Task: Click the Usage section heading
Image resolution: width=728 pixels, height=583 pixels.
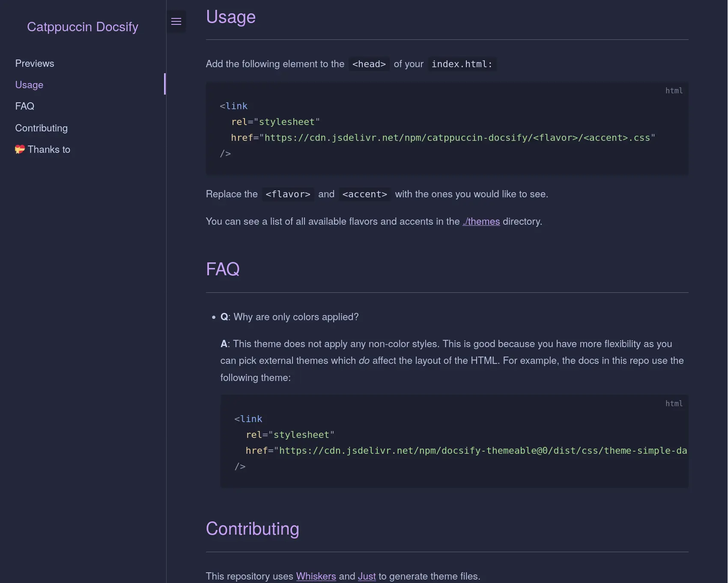Action: tap(231, 17)
